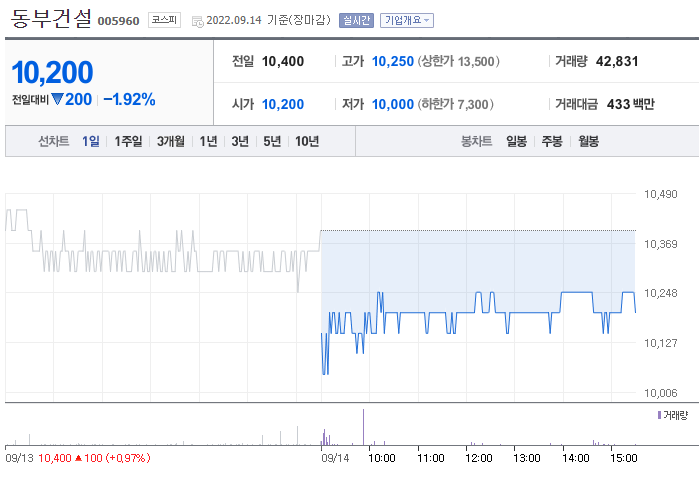This screenshot has width=699, height=478.
Task: Click the 상한가 13,500 text
Action: (x=459, y=61)
